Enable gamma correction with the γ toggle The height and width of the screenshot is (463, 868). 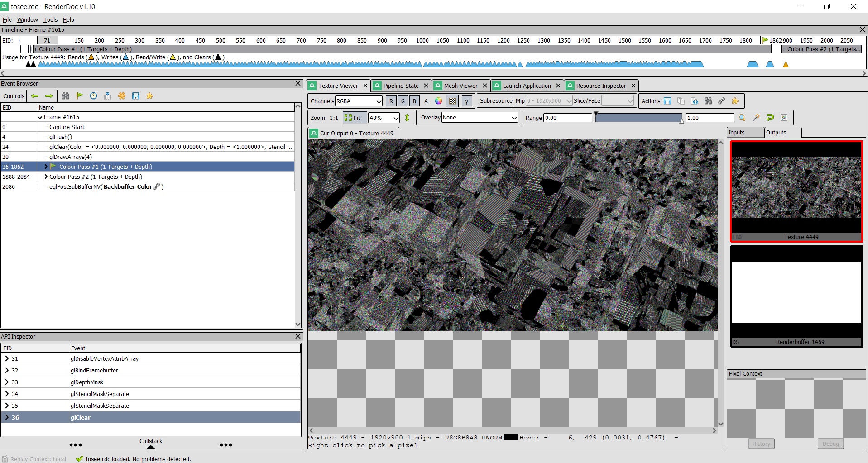click(x=467, y=101)
